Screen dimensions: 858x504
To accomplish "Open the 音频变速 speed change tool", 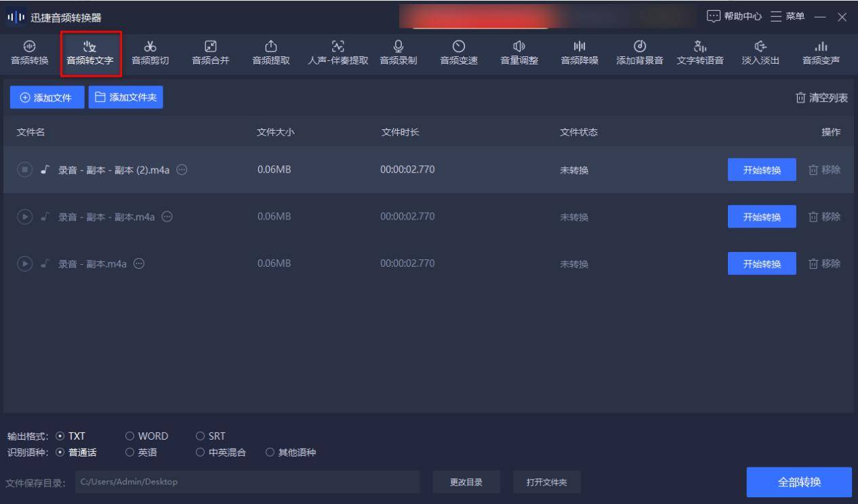I will click(x=459, y=54).
